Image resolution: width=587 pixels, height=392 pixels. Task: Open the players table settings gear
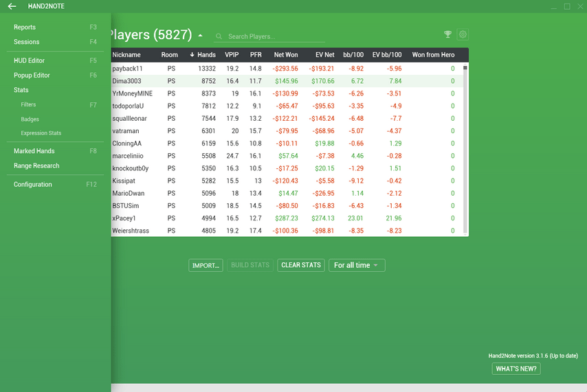point(463,34)
